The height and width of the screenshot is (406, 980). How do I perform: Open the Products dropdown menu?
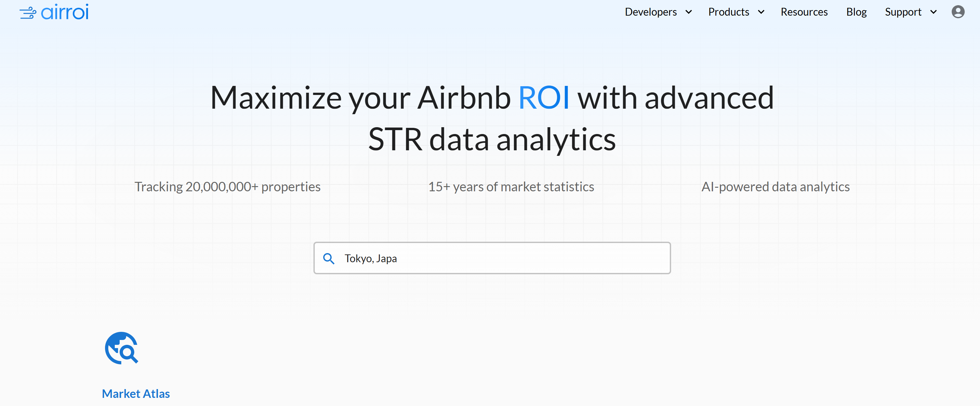[729, 12]
